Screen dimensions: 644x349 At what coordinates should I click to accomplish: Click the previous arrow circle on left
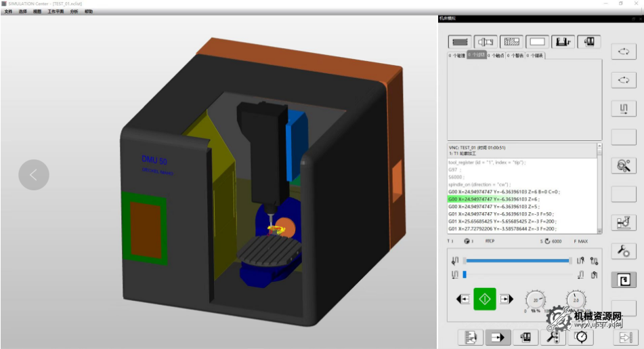[x=34, y=175]
